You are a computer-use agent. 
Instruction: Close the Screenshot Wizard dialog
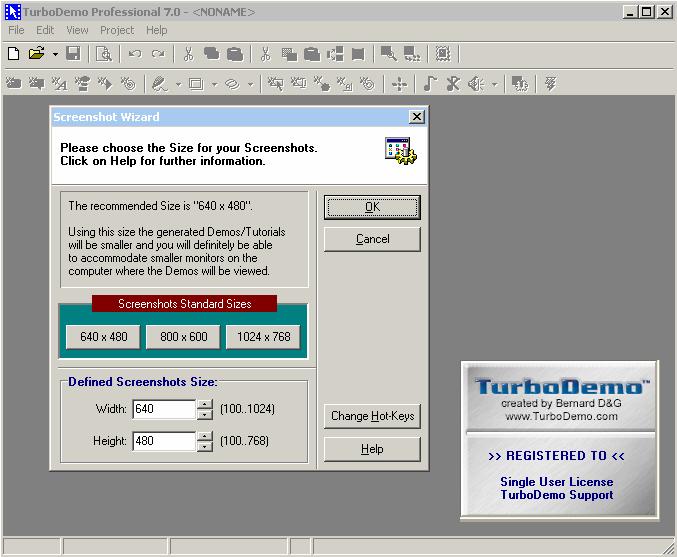click(417, 117)
